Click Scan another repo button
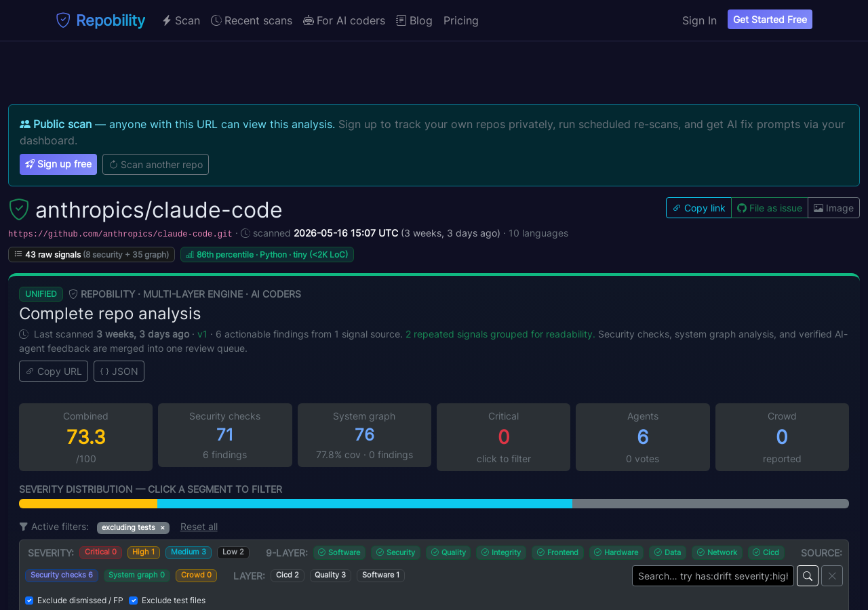The image size is (868, 610). [x=155, y=164]
